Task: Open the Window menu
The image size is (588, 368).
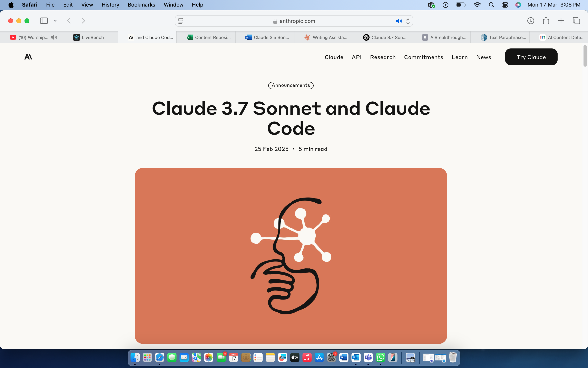Action: point(174,5)
